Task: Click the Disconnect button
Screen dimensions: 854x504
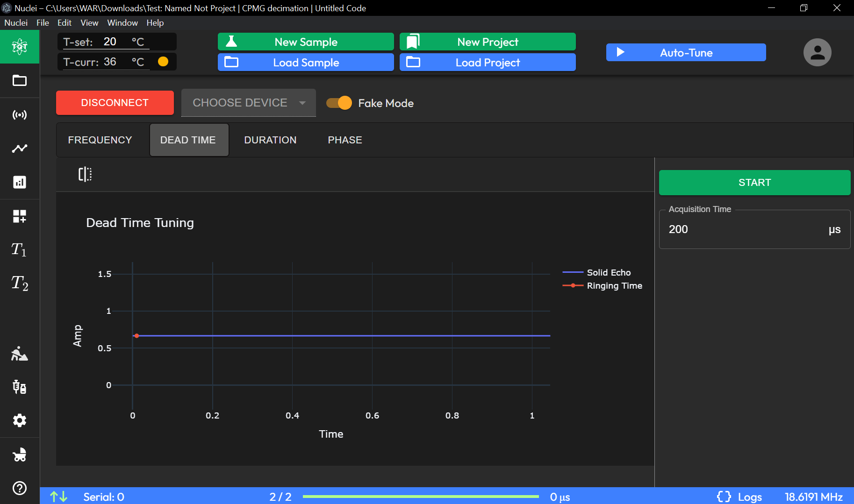Action: [115, 103]
